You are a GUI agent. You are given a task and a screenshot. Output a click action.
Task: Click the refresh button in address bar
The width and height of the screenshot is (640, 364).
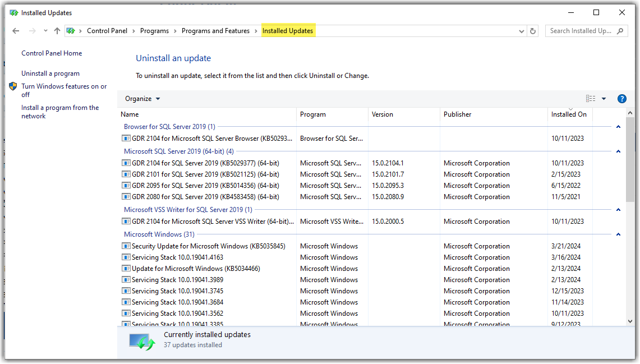tap(533, 31)
